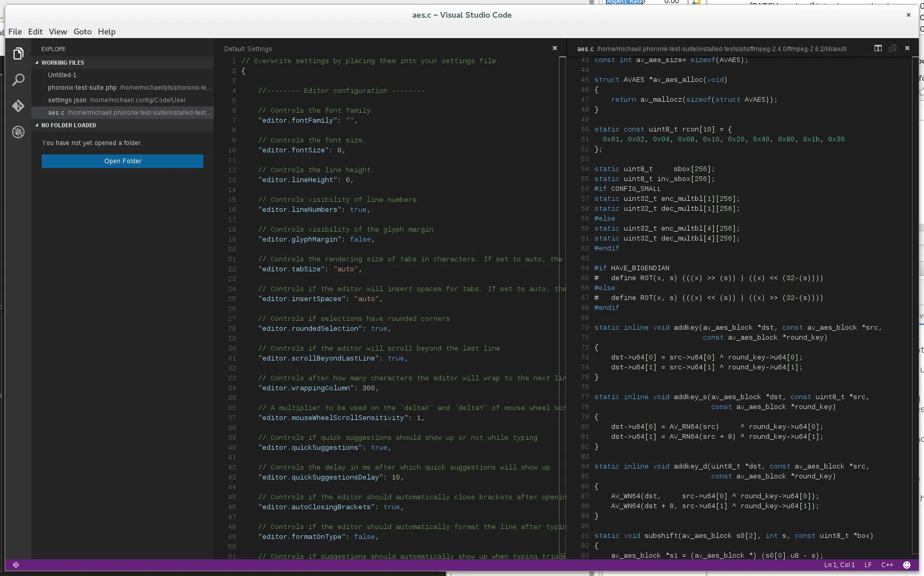The image size is (924, 576).
Task: Open the Debug view icon
Action: click(x=18, y=132)
